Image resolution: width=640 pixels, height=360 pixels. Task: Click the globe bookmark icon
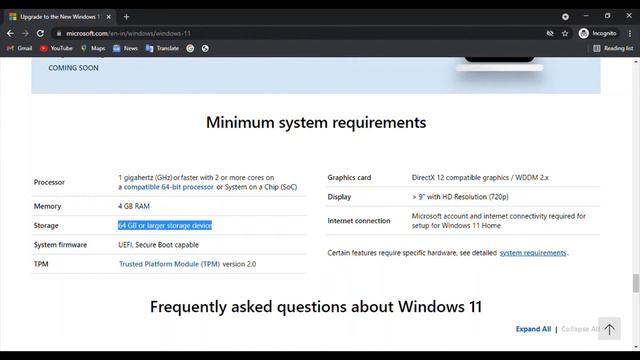pos(205,48)
